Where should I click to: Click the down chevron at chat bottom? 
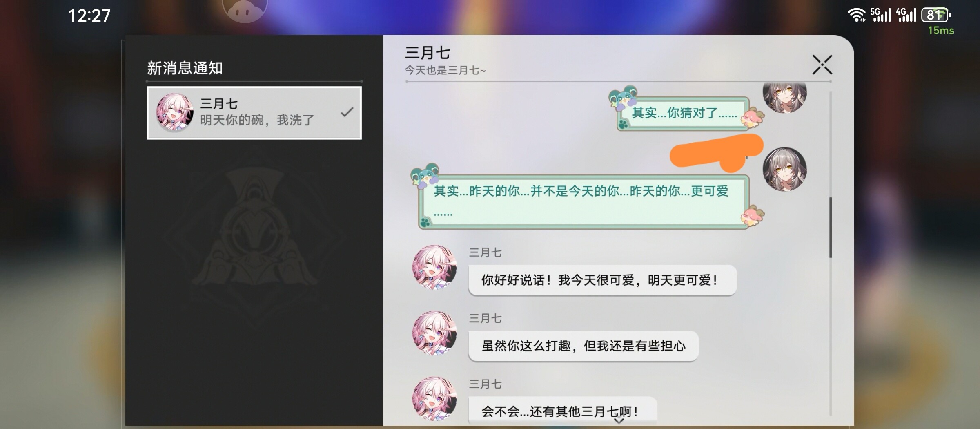click(x=619, y=420)
